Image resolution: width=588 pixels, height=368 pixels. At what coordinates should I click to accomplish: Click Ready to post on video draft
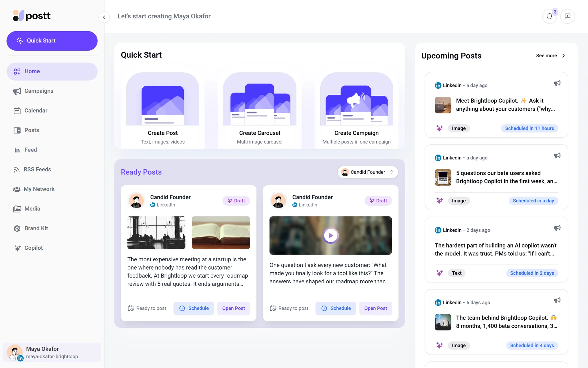tap(289, 309)
